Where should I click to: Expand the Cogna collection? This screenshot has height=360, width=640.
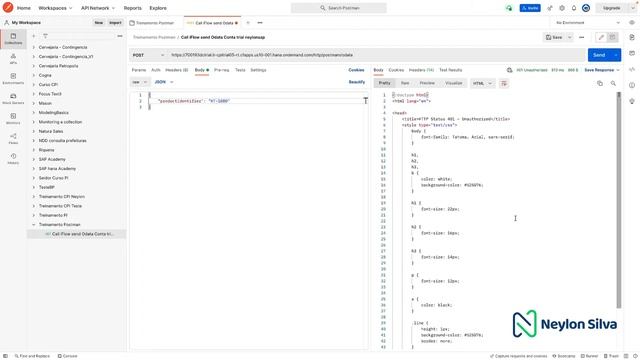coord(33,75)
